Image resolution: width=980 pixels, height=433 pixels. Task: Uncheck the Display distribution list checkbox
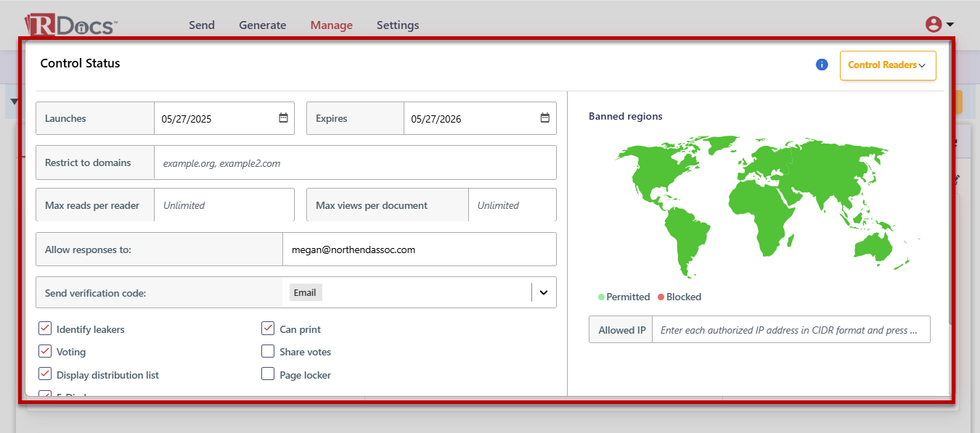pos(45,374)
